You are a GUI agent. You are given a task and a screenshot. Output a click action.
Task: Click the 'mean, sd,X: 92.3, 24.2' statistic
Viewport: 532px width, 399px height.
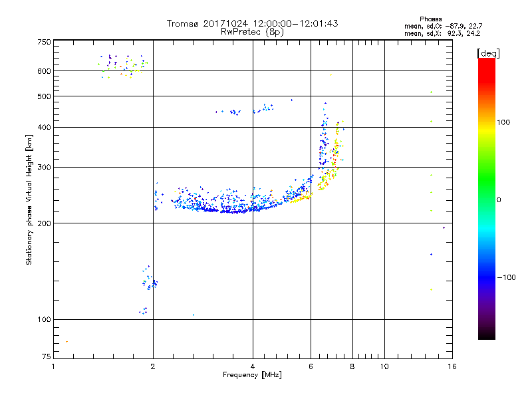(442, 34)
